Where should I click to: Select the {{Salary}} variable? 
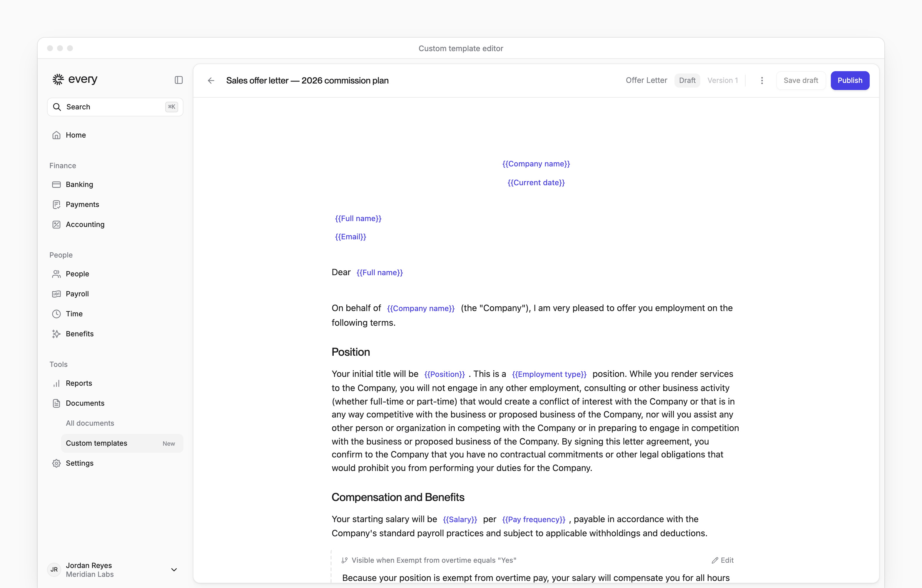pos(460,519)
